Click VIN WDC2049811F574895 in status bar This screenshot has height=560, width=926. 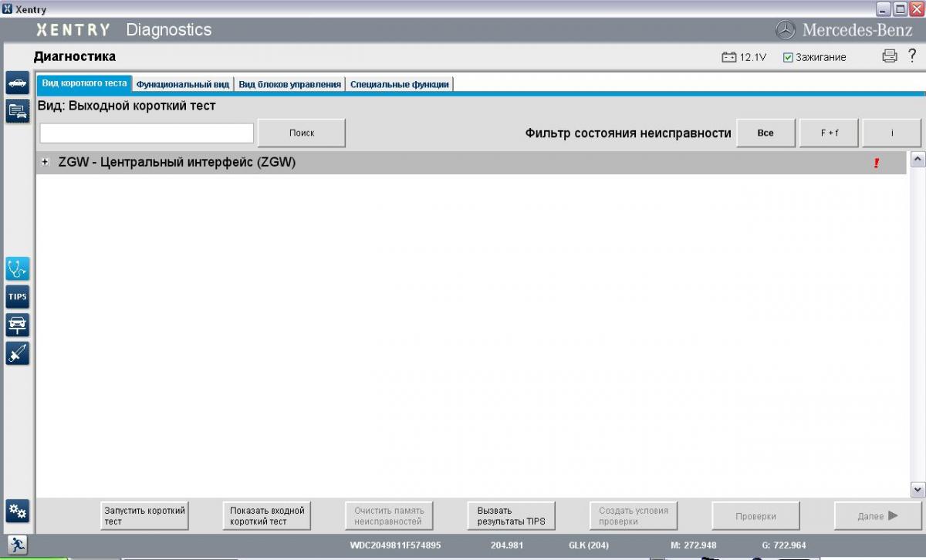pos(395,545)
